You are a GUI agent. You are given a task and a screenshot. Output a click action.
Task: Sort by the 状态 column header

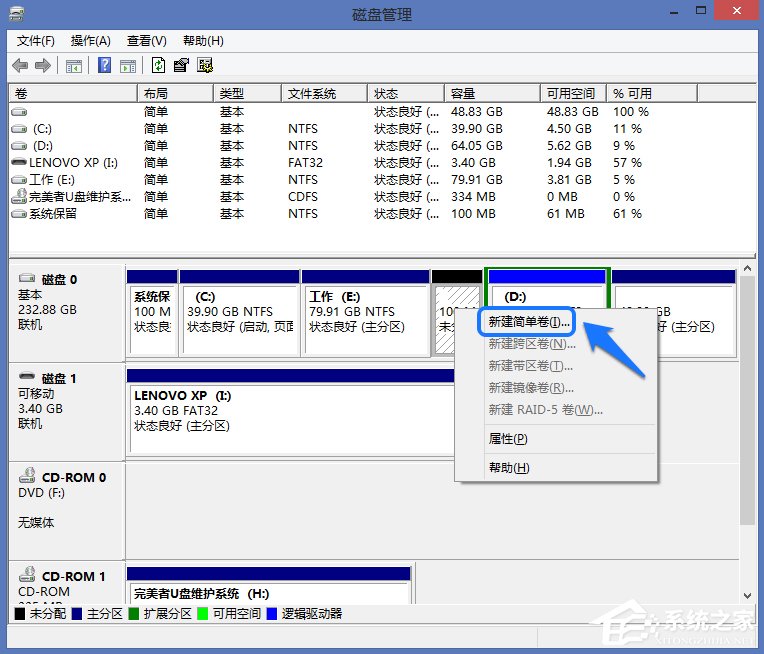tap(406, 94)
